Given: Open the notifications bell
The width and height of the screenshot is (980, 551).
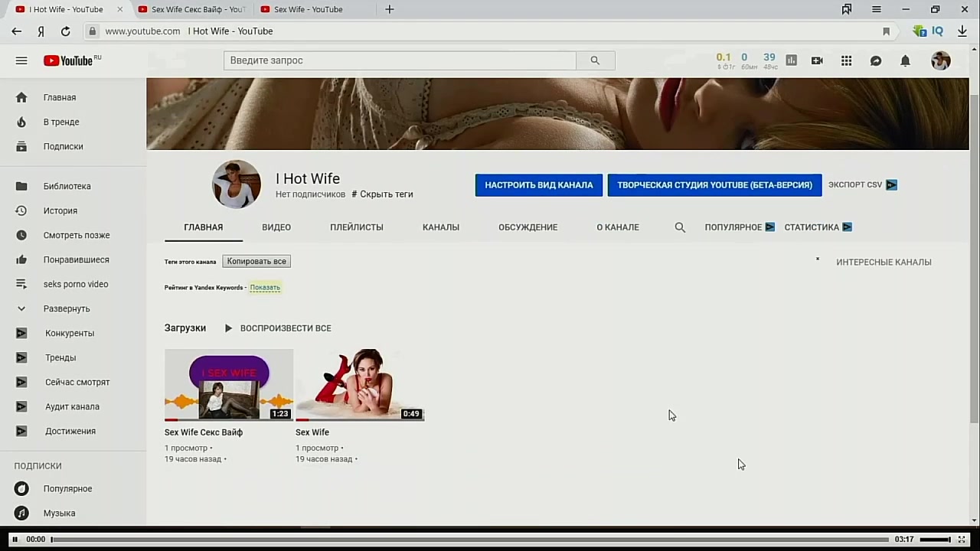Looking at the screenshot, I should coord(905,60).
